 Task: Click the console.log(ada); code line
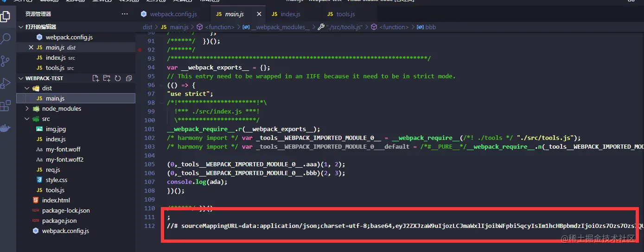pyautogui.click(x=197, y=182)
